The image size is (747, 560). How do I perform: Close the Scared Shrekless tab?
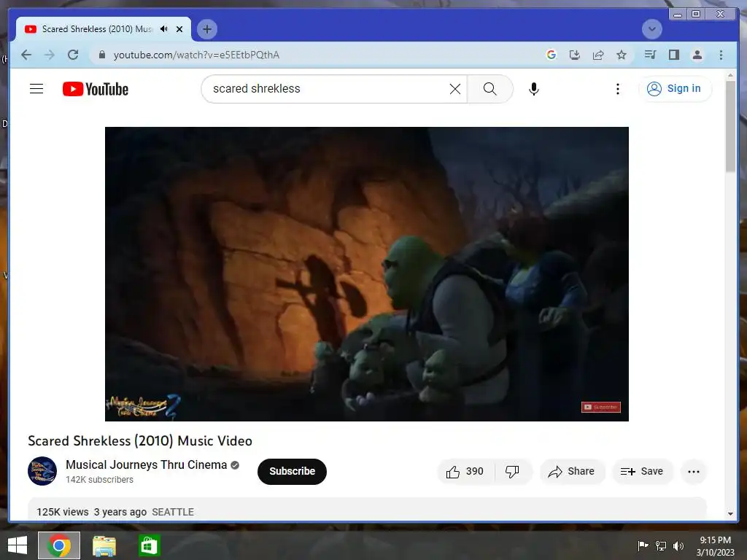pos(179,29)
